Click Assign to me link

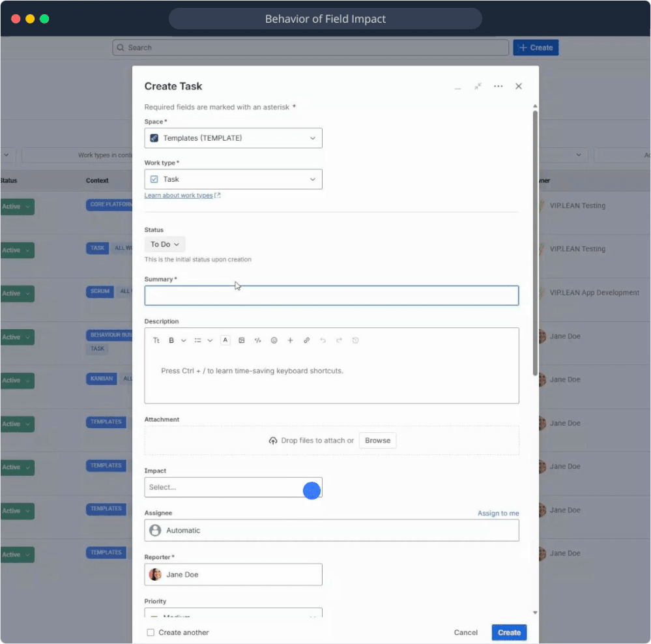click(x=498, y=513)
